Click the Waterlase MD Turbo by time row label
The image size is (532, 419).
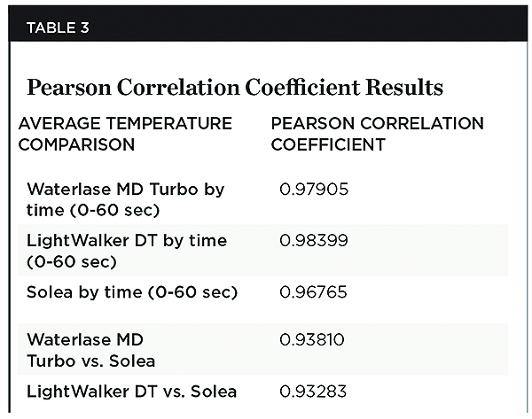125,198
